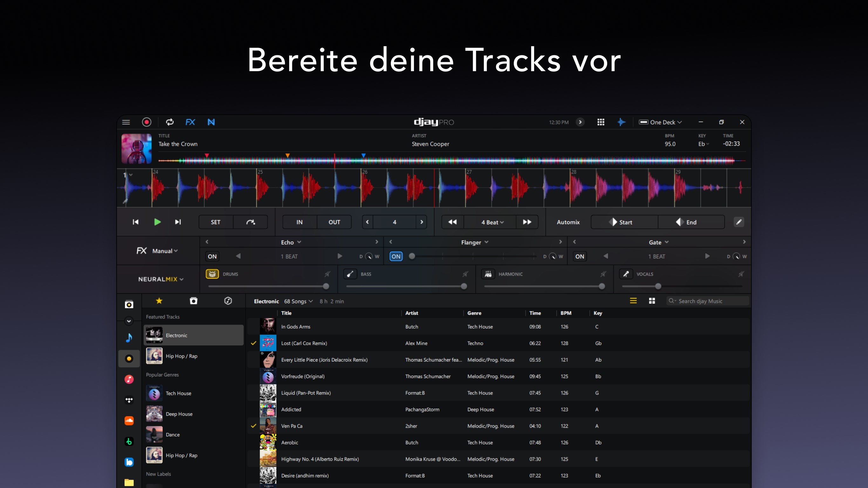Screen dimensions: 868x488
Task: Skip to previous track
Action: [x=135, y=222]
